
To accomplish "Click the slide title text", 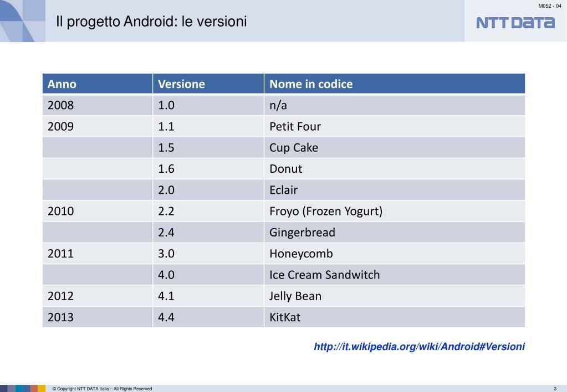I will (151, 22).
